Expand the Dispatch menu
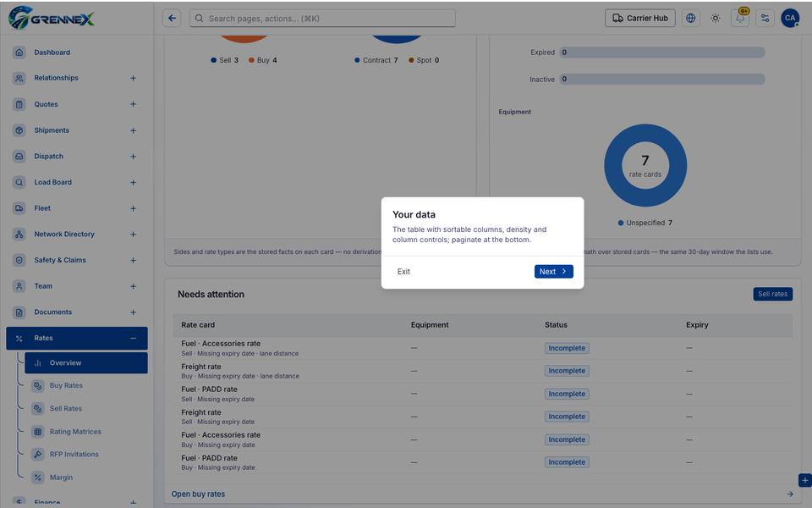Image resolution: width=812 pixels, height=508 pixels. [133, 157]
